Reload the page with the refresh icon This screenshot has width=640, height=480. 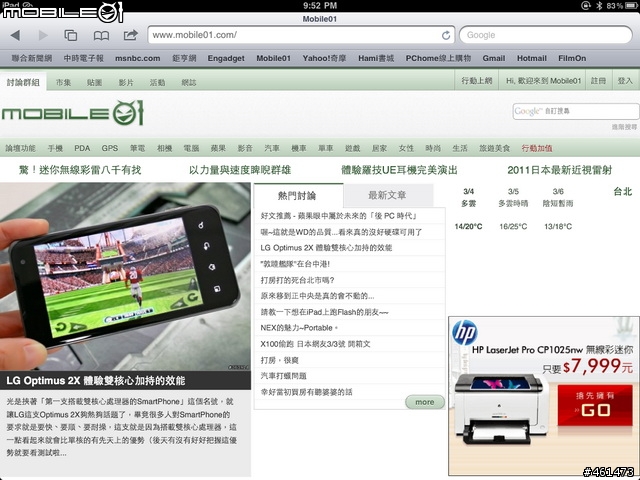coord(446,36)
